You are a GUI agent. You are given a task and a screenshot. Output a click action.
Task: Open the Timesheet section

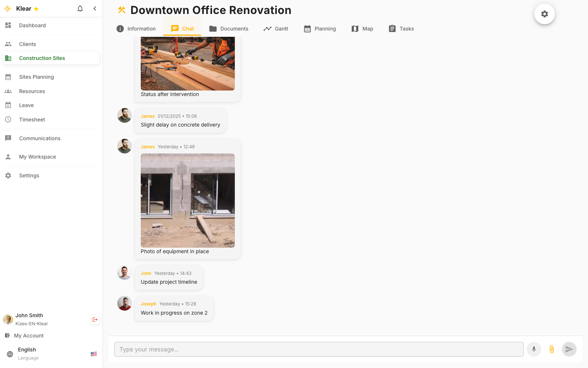tap(32, 119)
